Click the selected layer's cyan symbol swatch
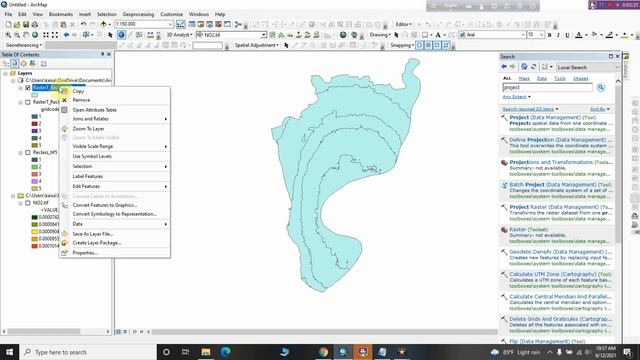 click(x=35, y=95)
